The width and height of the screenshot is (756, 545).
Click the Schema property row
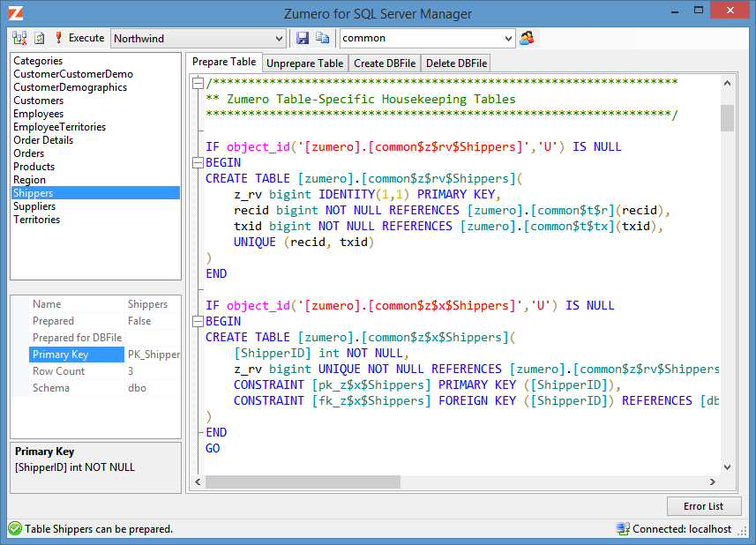(105, 388)
